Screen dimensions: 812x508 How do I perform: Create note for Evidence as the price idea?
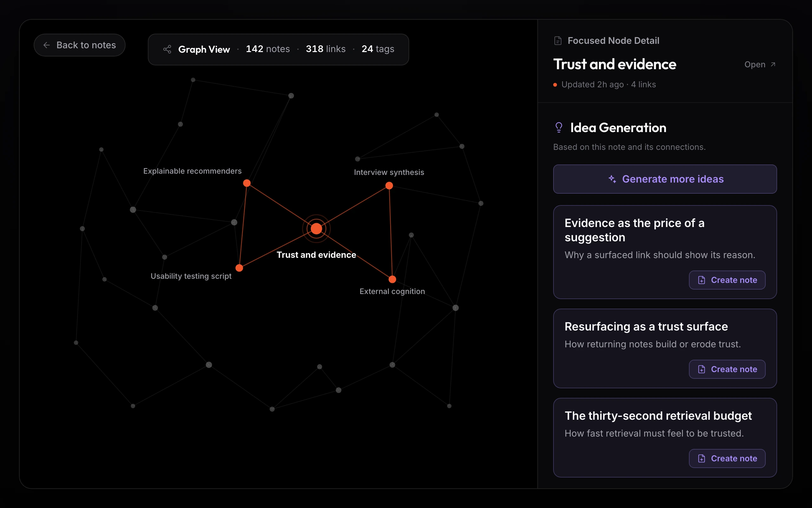(x=727, y=280)
